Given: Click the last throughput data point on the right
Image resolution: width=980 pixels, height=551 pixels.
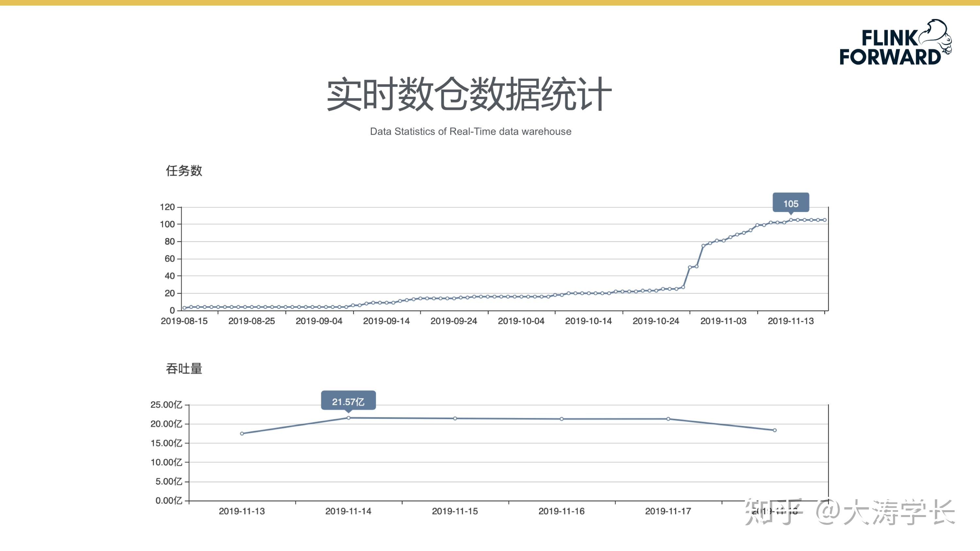Looking at the screenshot, I should click(774, 430).
